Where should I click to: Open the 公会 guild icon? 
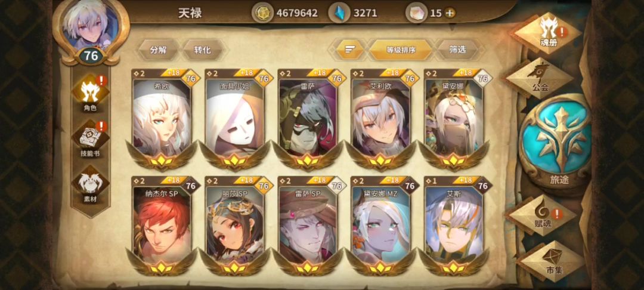540,78
